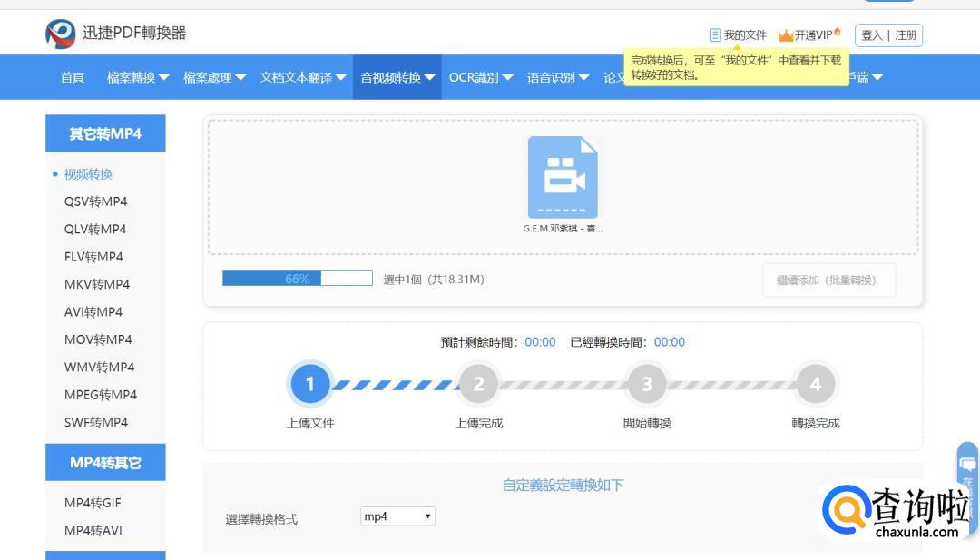
Task: Click 預計剩餘時間 00:00 value
Action: (540, 342)
